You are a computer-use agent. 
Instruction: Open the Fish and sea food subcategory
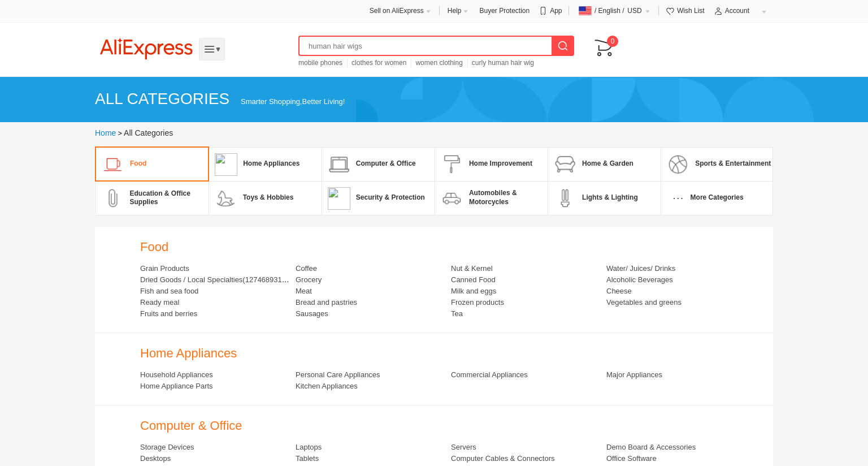point(169,291)
